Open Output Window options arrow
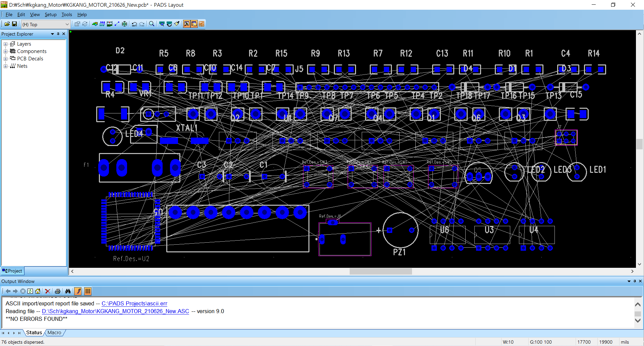This screenshot has width=644, height=346. [x=629, y=281]
